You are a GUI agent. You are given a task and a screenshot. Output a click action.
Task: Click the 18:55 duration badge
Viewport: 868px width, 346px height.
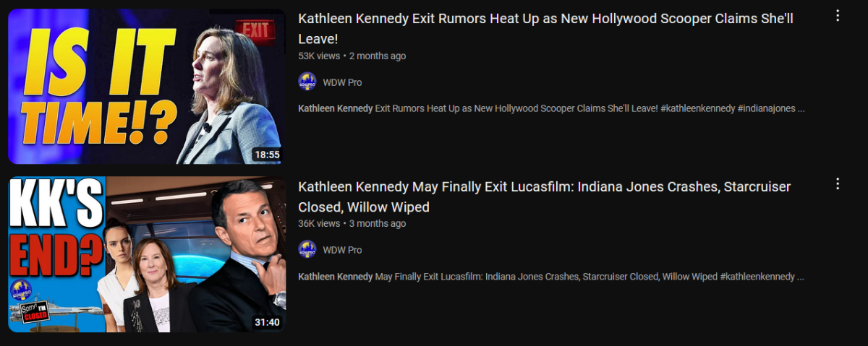coord(266,155)
